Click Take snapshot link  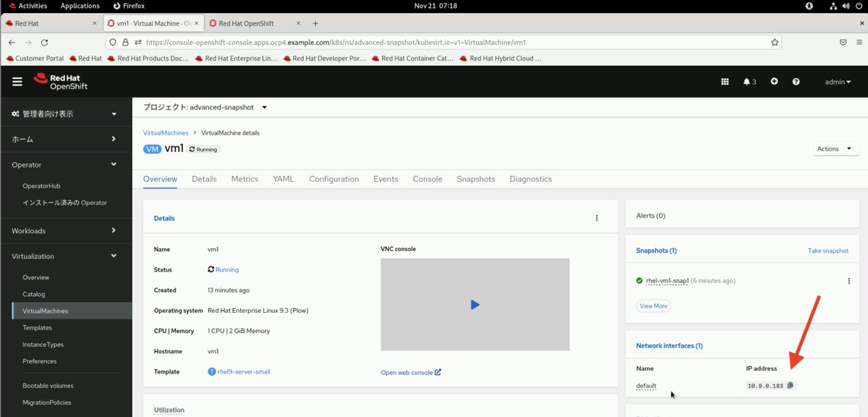click(x=828, y=250)
